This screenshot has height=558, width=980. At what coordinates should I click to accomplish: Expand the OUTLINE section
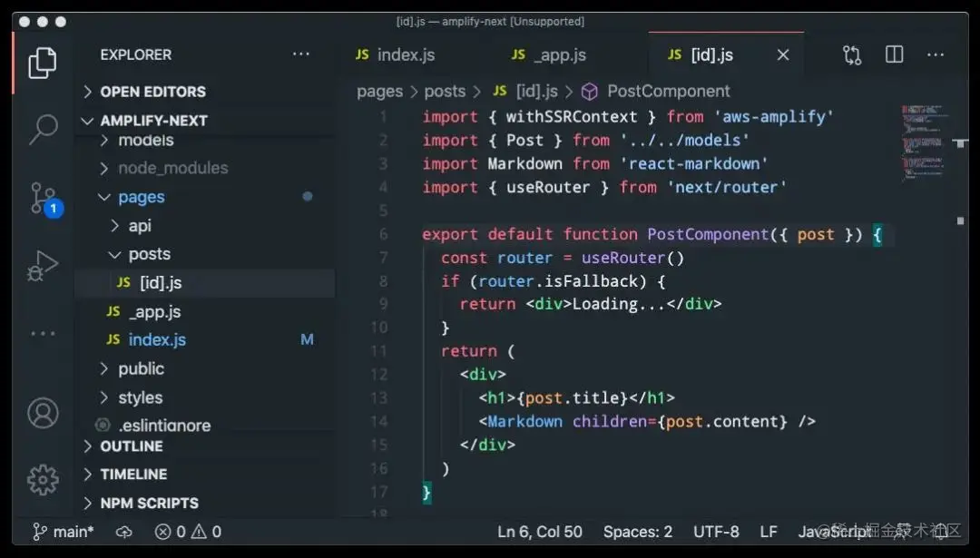(205, 446)
